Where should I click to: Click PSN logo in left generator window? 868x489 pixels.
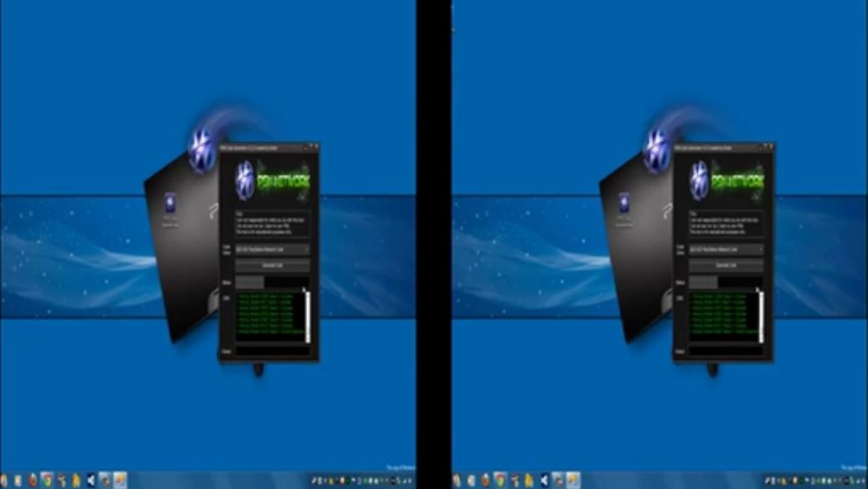point(245,180)
